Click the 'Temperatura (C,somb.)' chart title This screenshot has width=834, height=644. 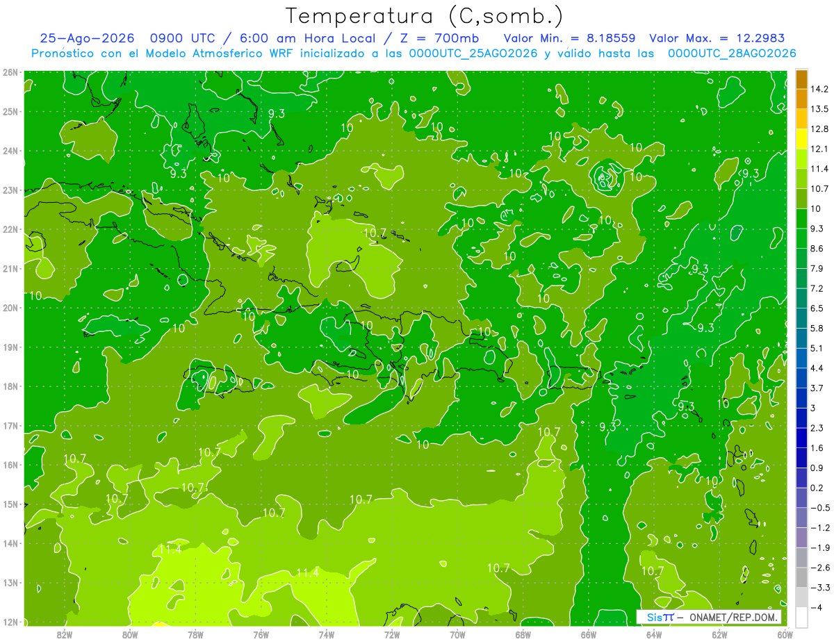pos(424,17)
